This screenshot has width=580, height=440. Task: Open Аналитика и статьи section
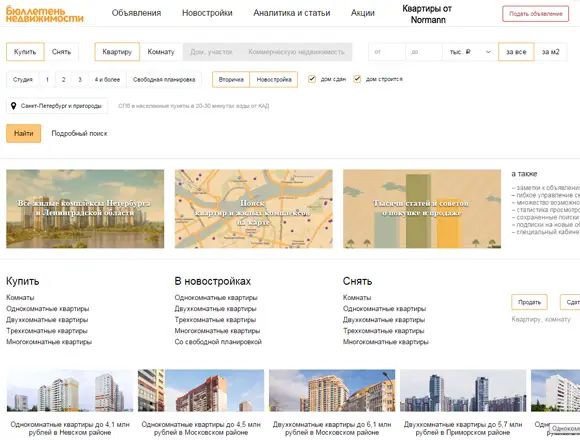pyautogui.click(x=291, y=13)
